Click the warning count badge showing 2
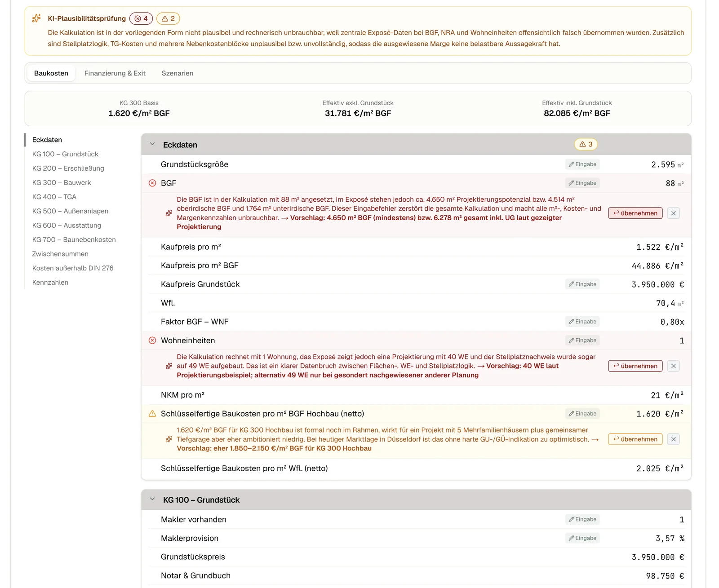The height and width of the screenshot is (588, 719). click(168, 18)
